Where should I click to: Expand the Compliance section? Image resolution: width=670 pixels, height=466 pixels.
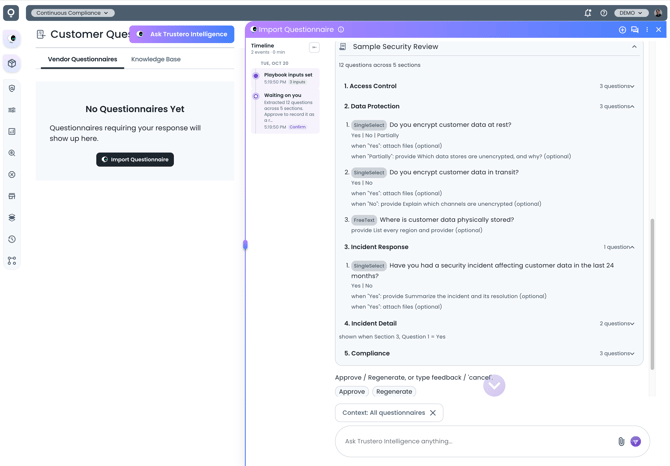tap(489, 353)
